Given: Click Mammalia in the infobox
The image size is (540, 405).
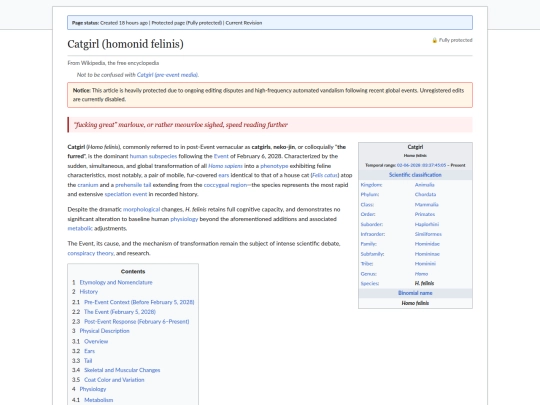Looking at the screenshot, I should [x=426, y=205].
